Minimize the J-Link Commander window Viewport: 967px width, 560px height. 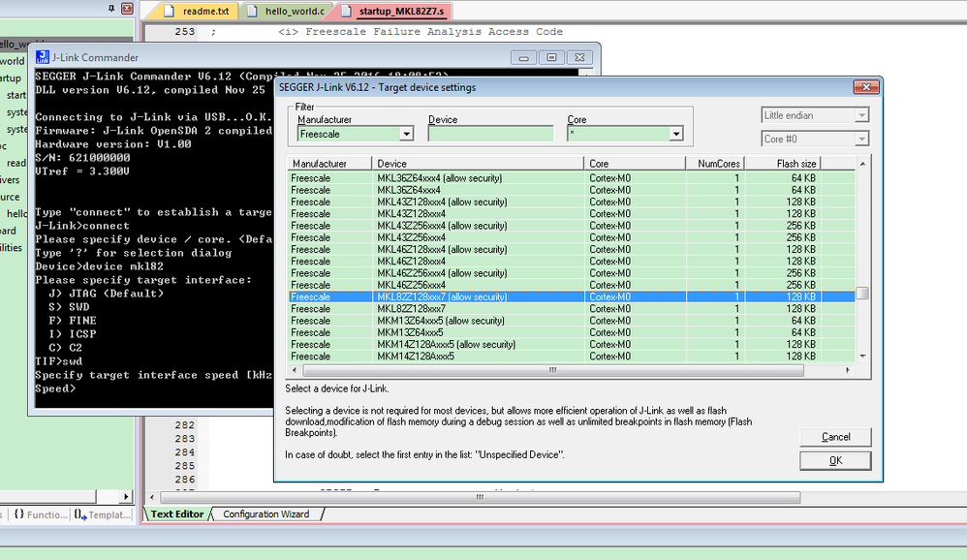pyautogui.click(x=523, y=57)
